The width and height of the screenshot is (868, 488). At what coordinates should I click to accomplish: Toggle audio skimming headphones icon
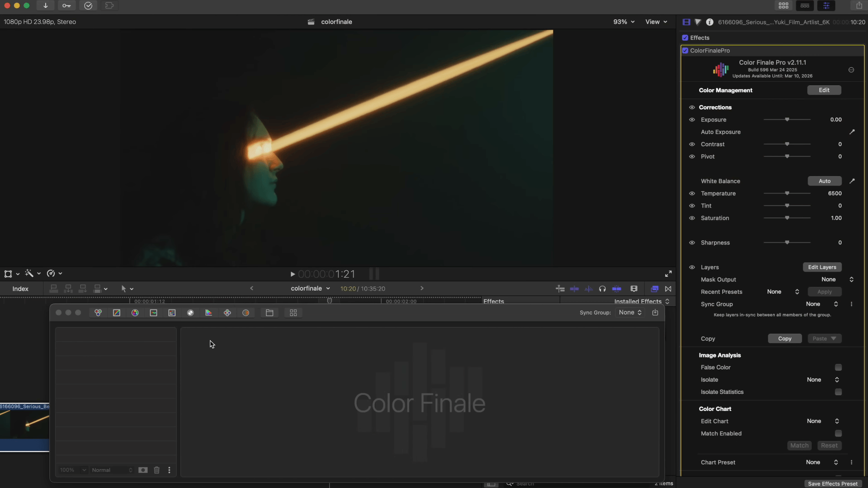pos(602,289)
